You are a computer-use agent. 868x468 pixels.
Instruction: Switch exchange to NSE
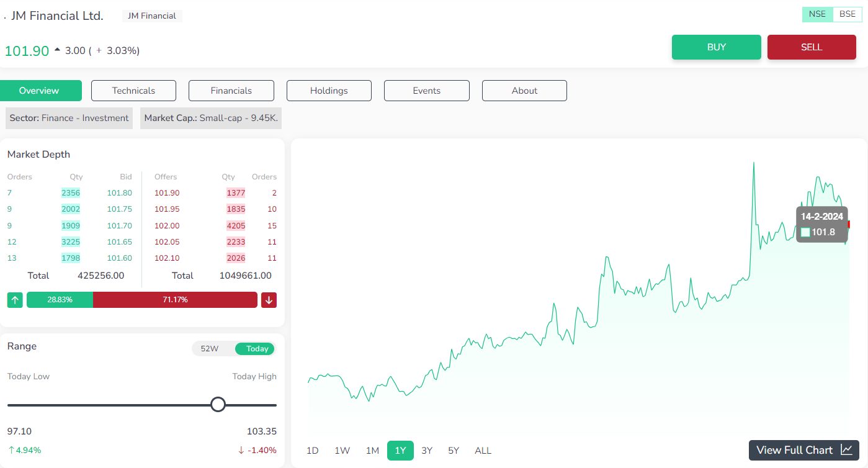point(817,14)
